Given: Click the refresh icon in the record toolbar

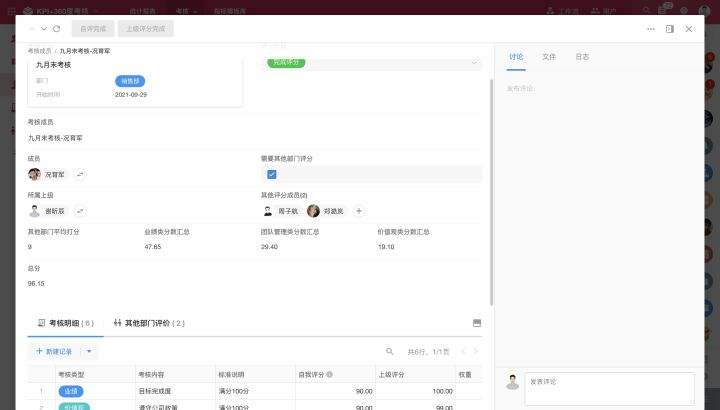Looking at the screenshot, I should pyautogui.click(x=56, y=28).
